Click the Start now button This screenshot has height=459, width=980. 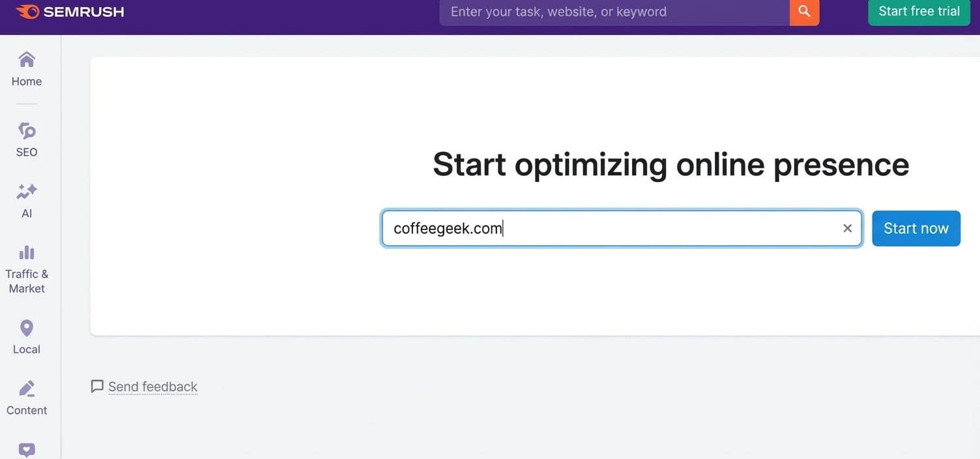coord(915,228)
